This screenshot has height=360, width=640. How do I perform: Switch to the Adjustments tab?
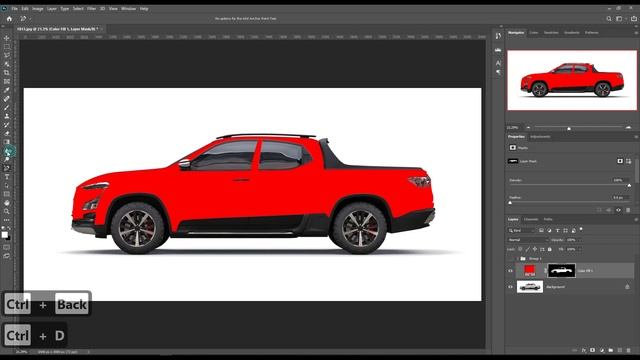(540, 137)
